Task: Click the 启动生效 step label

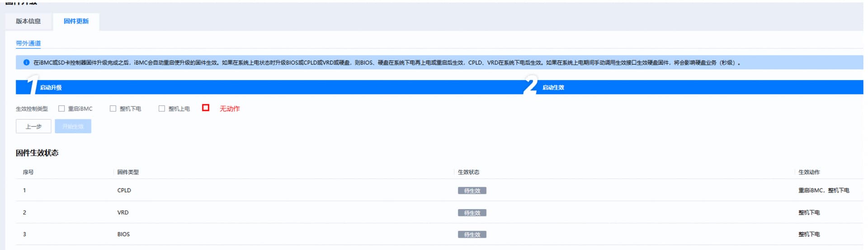Action: click(553, 88)
